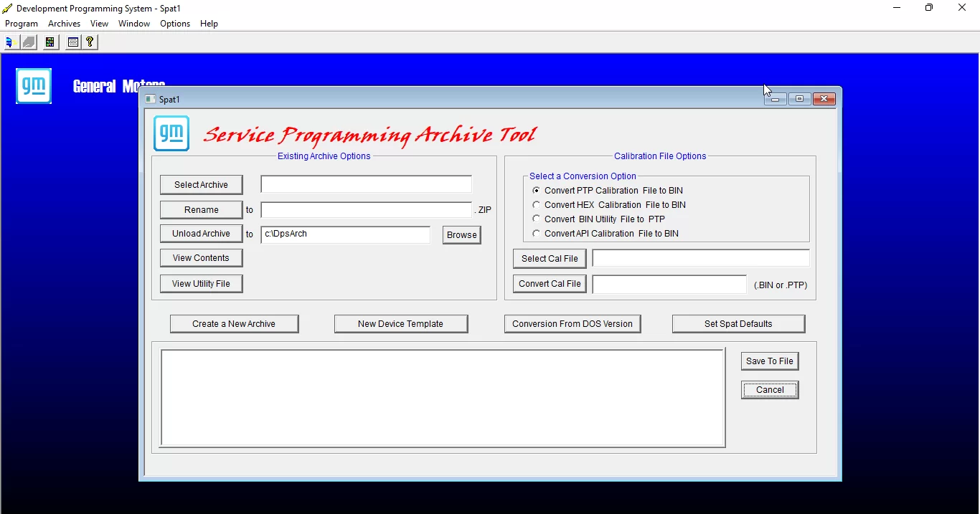The image size is (980, 514).
Task: Click the GM logo on the blue background
Action: click(x=33, y=85)
